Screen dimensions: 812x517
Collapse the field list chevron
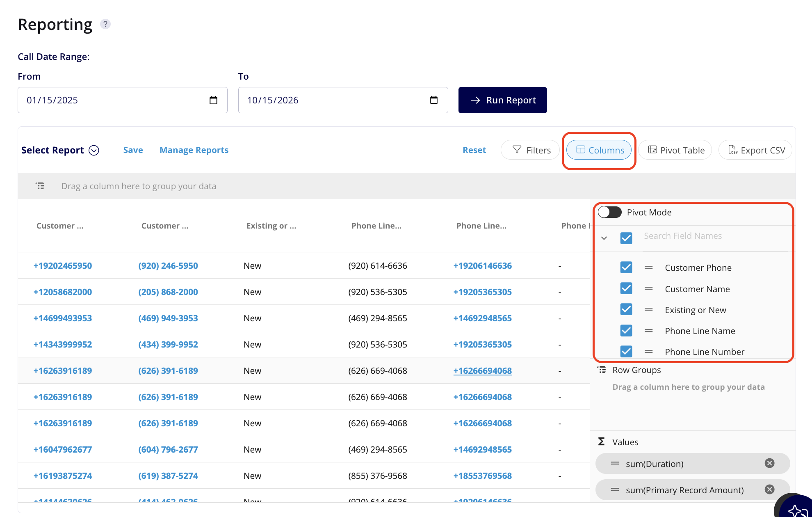[604, 238]
